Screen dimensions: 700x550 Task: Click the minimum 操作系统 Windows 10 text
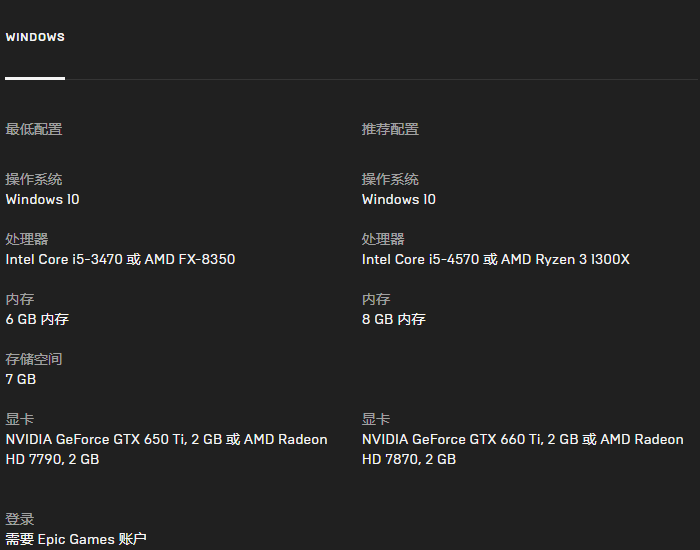click(42, 199)
